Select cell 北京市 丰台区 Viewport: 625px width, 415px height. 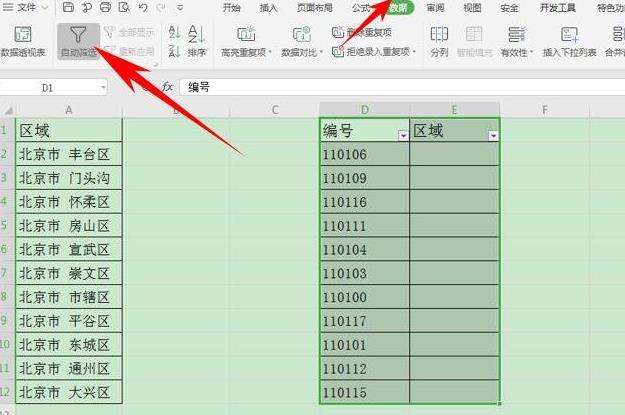click(x=69, y=154)
